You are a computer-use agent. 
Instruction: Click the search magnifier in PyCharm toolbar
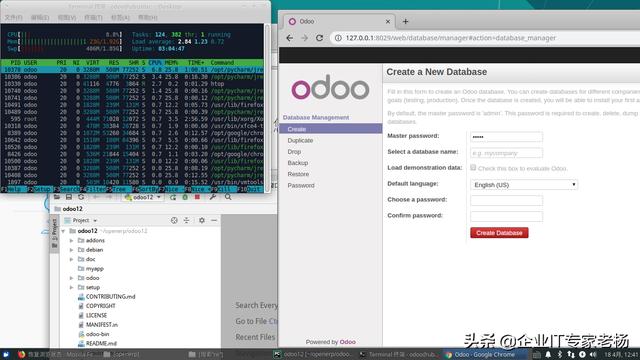[x=228, y=197]
